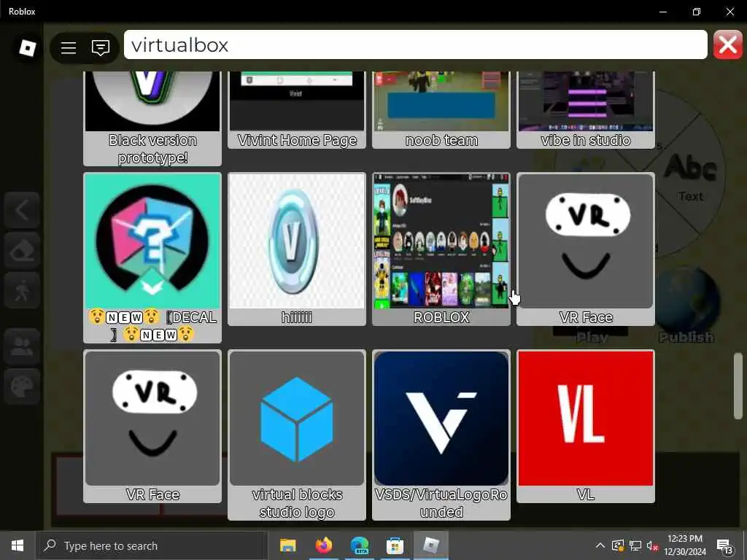Screen dimensions: 747x560
Task: Select the VSDS/VirtuaLogoRounded decal
Action: click(x=441, y=435)
